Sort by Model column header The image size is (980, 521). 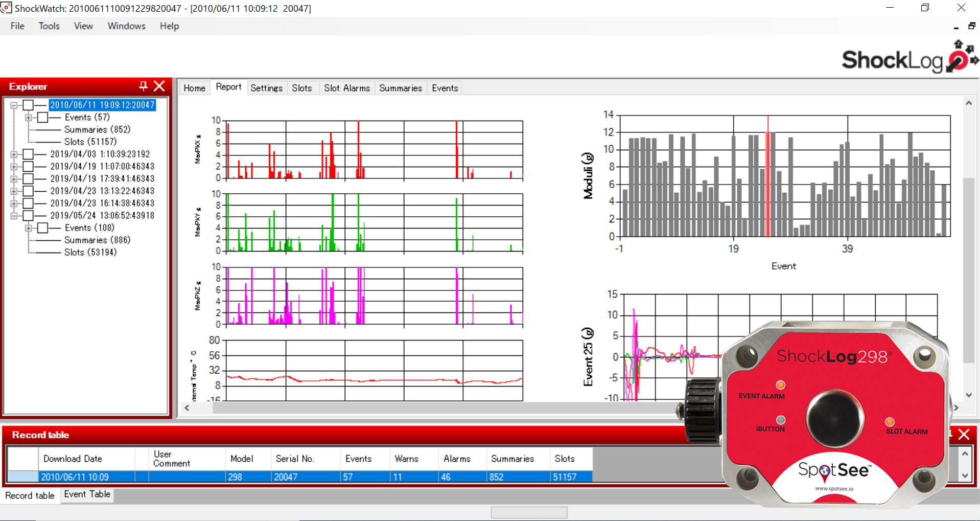point(248,459)
